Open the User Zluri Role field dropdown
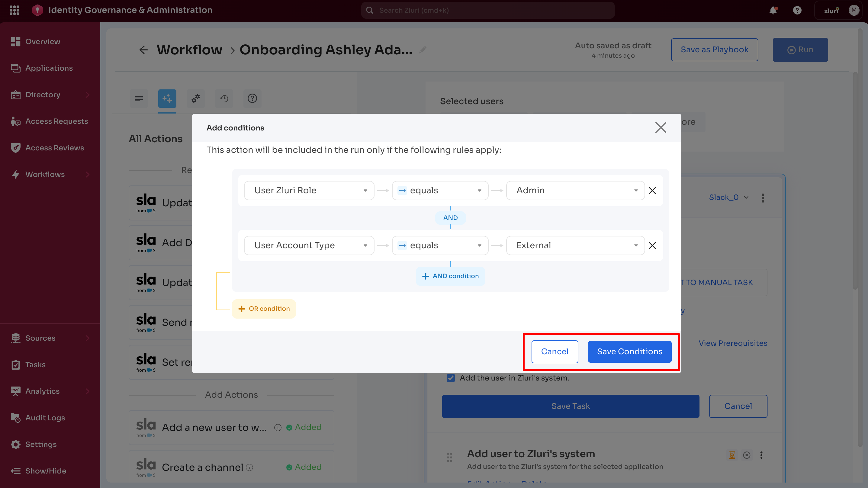This screenshot has height=488, width=868. (x=309, y=191)
